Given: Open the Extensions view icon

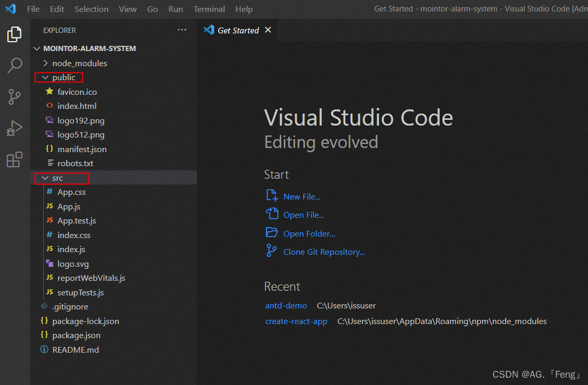Looking at the screenshot, I should [x=14, y=159].
